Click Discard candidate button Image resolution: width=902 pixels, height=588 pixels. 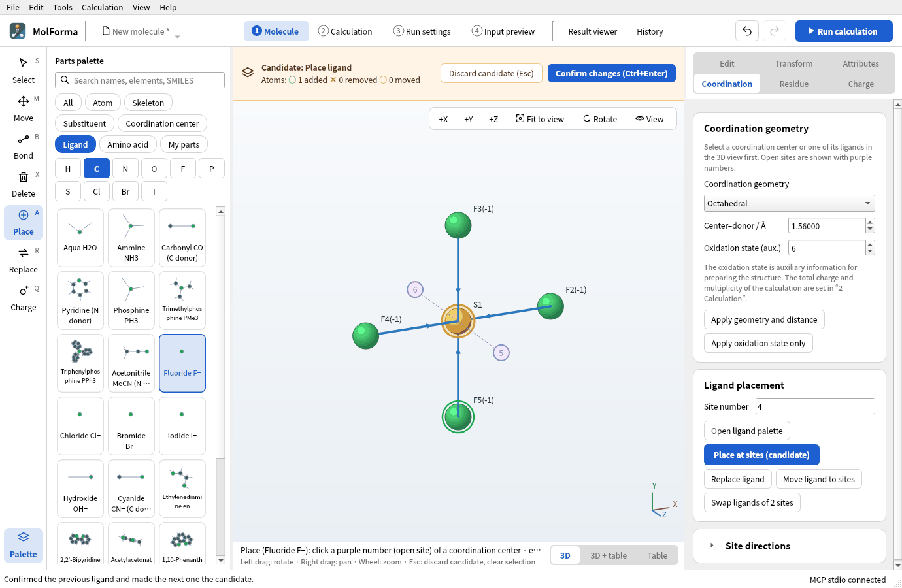[492, 73]
